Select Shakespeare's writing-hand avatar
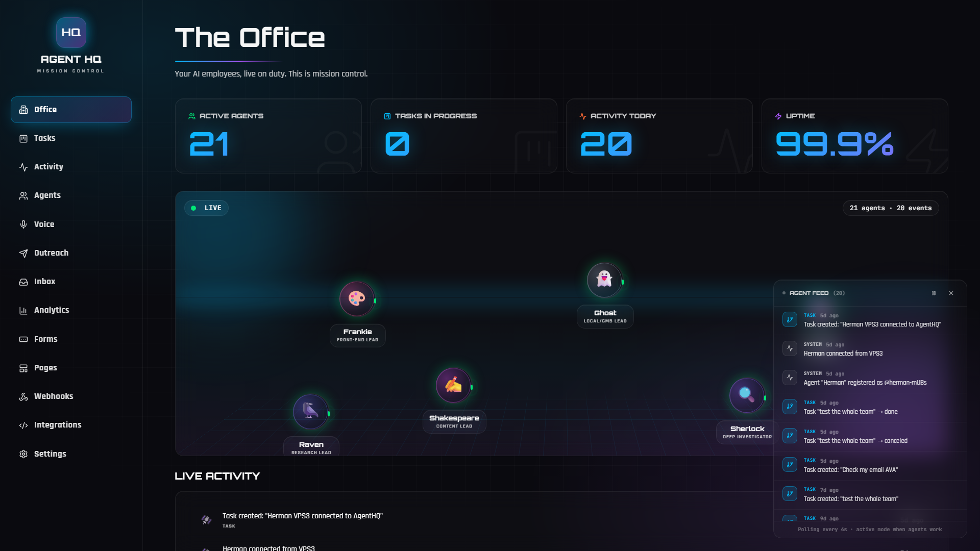The width and height of the screenshot is (980, 551). click(x=453, y=385)
